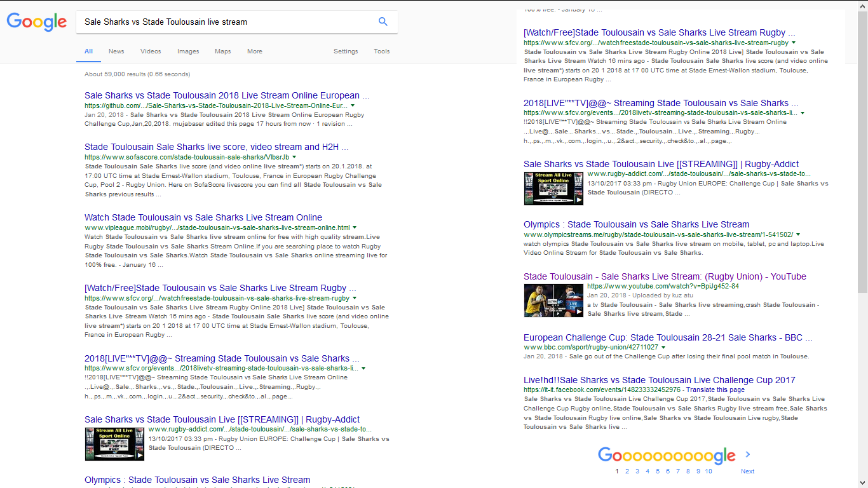Open the Images search tab

tap(188, 51)
